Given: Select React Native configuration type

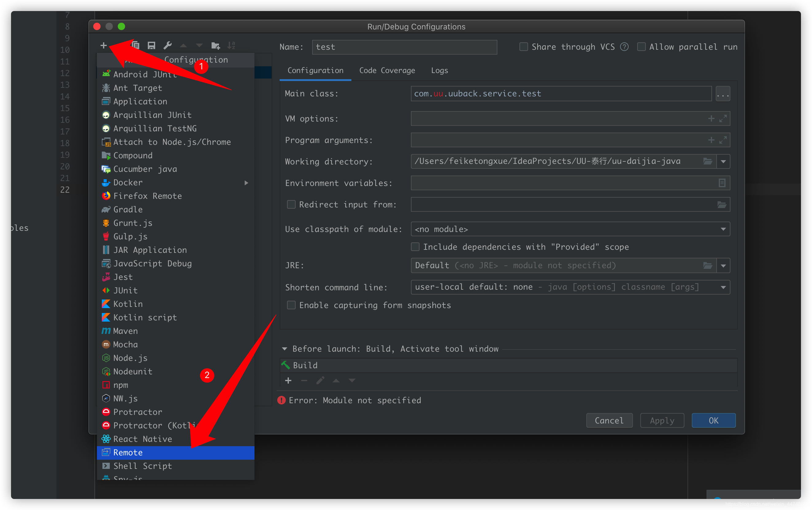Looking at the screenshot, I should coord(176,439).
